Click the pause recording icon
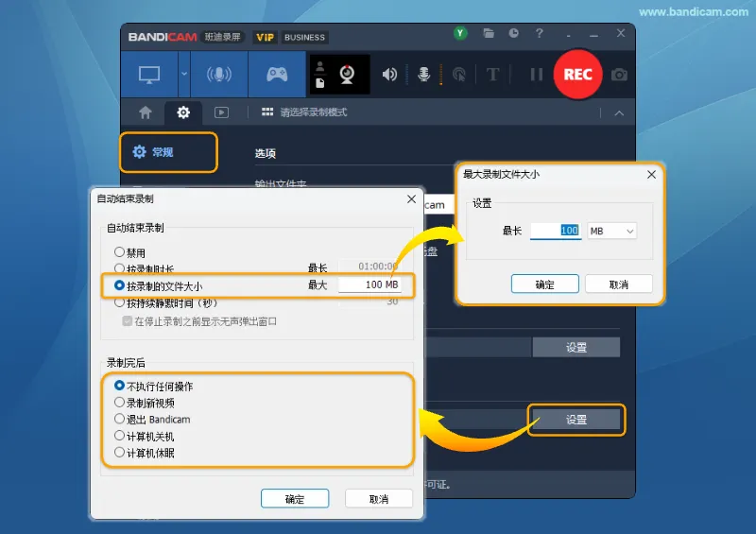 pyautogui.click(x=537, y=75)
